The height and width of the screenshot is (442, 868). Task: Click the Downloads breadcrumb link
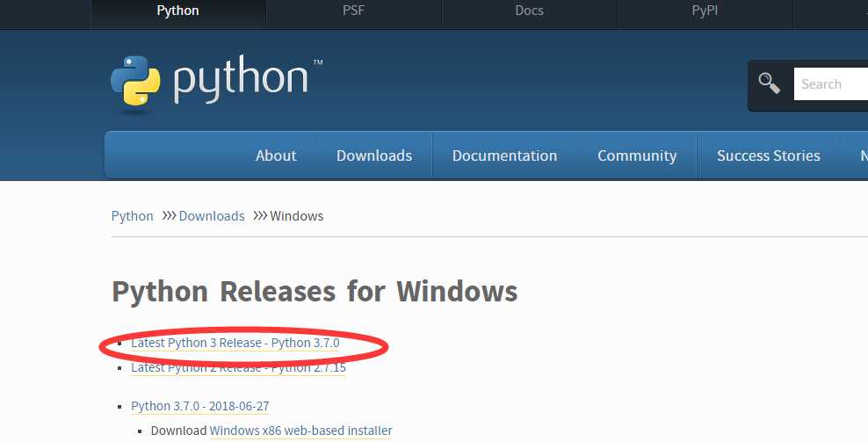click(212, 216)
